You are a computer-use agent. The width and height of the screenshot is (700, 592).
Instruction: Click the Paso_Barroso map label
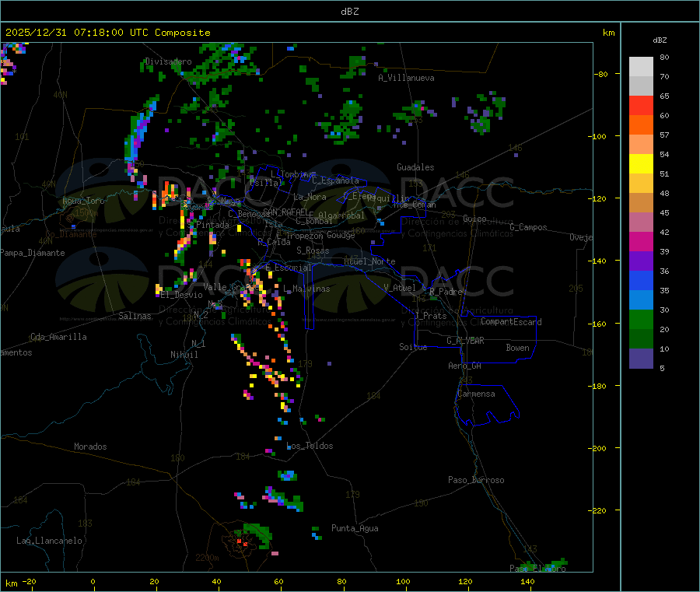coord(476,480)
